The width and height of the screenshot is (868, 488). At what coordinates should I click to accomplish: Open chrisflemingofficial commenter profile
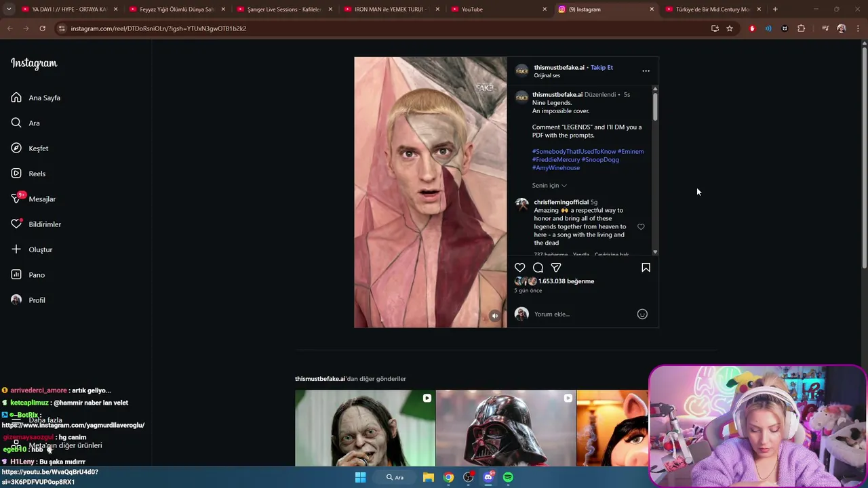pos(561,202)
